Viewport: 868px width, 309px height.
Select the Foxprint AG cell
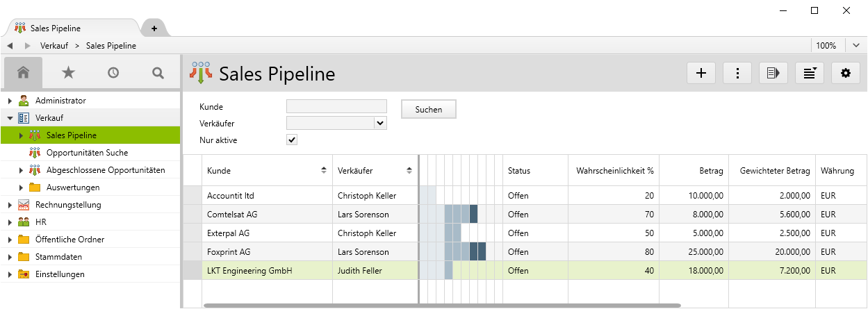pyautogui.click(x=267, y=251)
